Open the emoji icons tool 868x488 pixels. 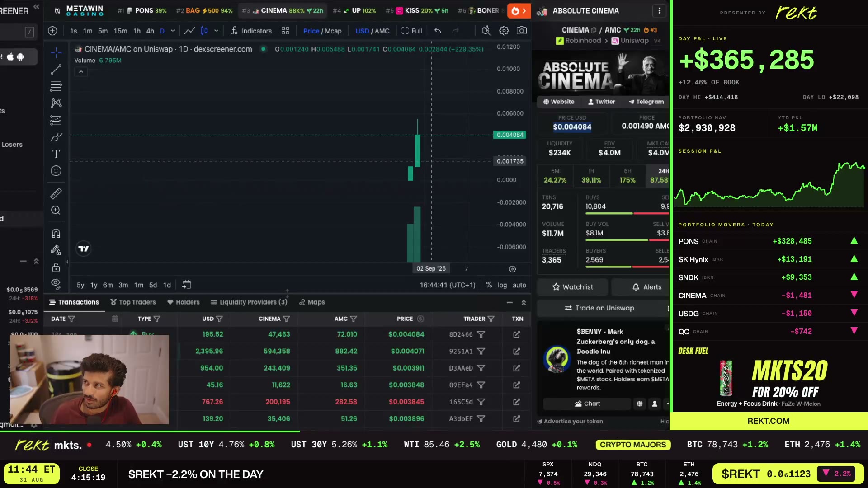pos(56,171)
